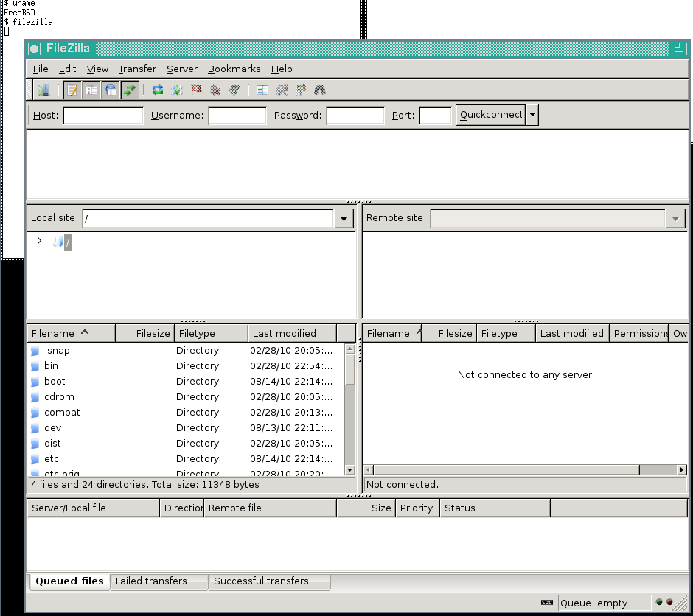The width and height of the screenshot is (693, 616).
Task: Select the ".snap" directory row
Action: click(186, 350)
